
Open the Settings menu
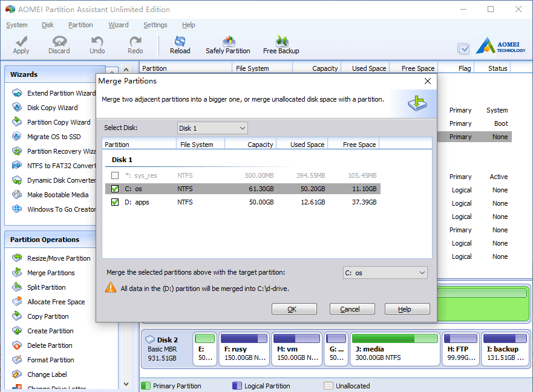coord(155,25)
